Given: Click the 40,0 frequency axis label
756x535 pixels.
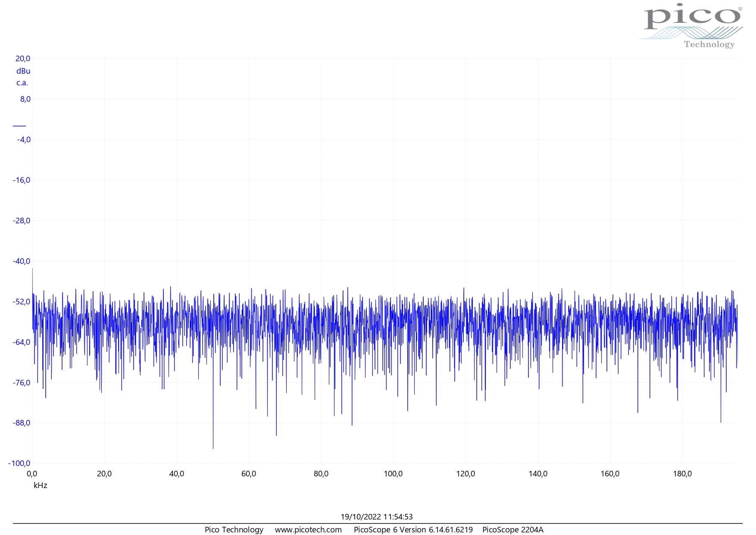Looking at the screenshot, I should click(177, 474).
